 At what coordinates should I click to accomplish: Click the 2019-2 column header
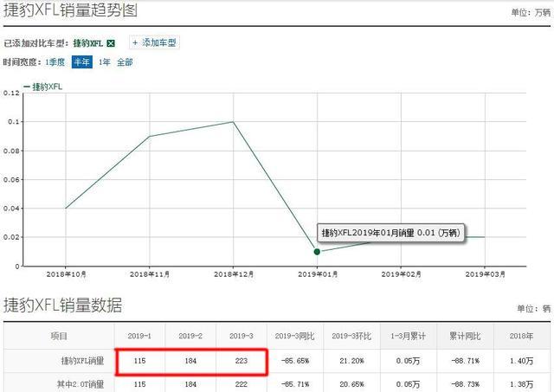coord(190,336)
